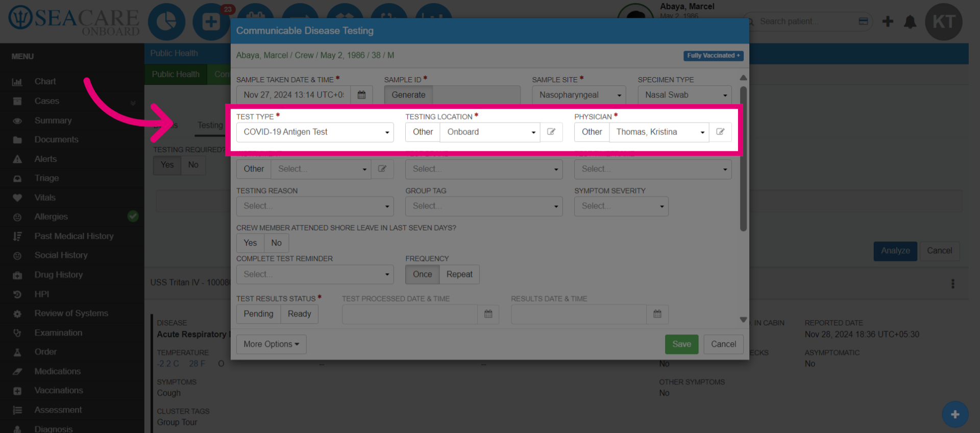
Task: Click the Analyze button
Action: point(895,251)
